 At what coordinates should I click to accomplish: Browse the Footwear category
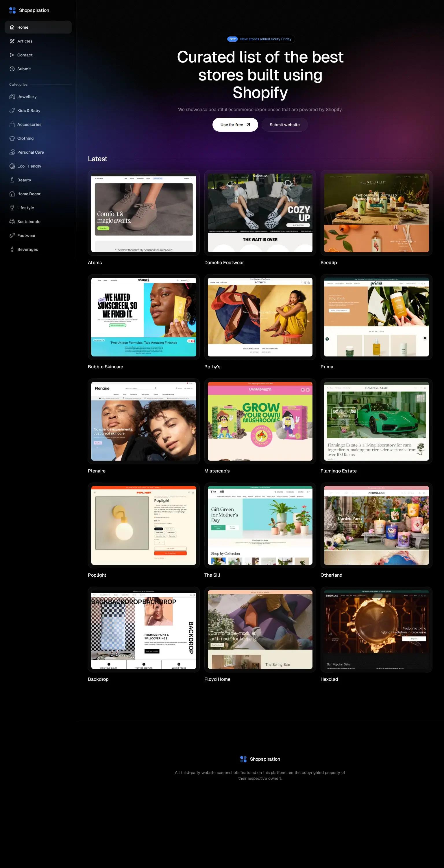(38, 236)
